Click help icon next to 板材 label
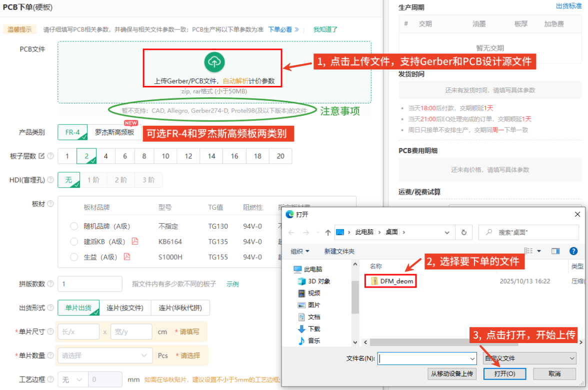Screen dimensions: 588x390 (50, 204)
